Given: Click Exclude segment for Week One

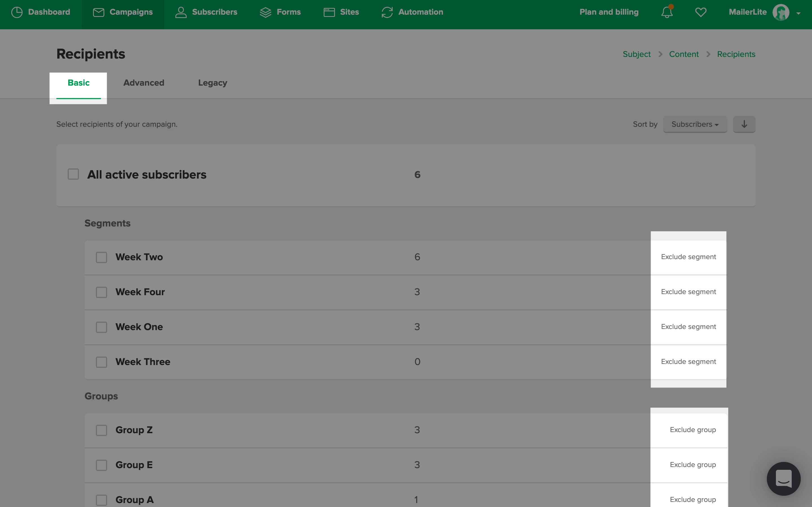Looking at the screenshot, I should (688, 327).
